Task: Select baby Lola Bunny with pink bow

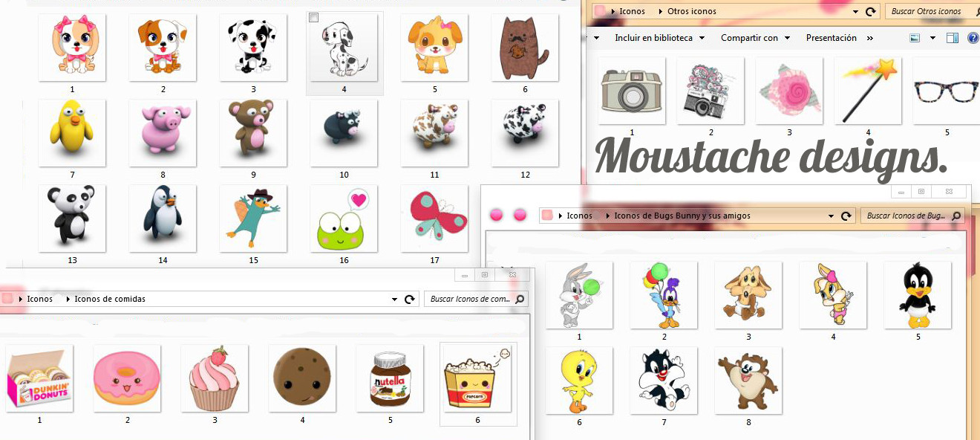Action: [x=833, y=295]
